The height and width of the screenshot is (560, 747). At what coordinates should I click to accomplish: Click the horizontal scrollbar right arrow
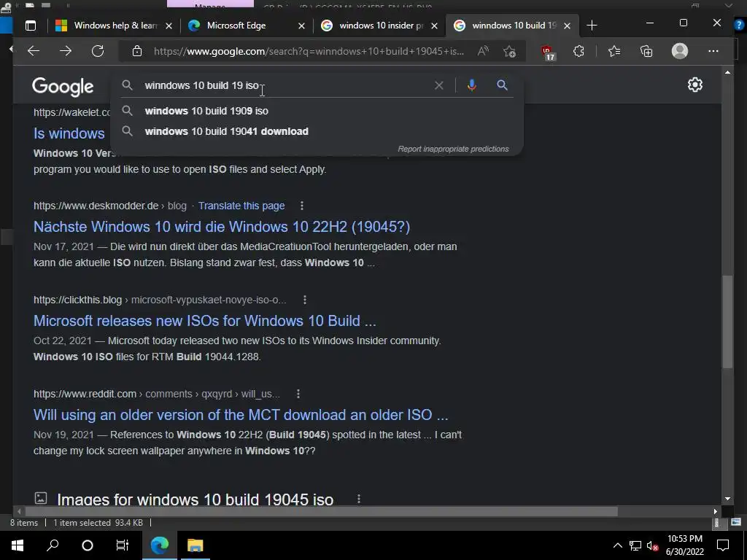[x=716, y=511]
